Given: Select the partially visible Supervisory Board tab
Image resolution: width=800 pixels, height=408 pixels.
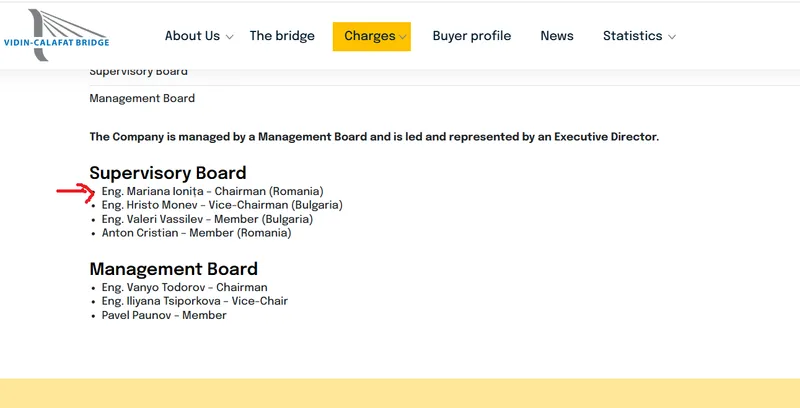Looking at the screenshot, I should [x=139, y=72].
